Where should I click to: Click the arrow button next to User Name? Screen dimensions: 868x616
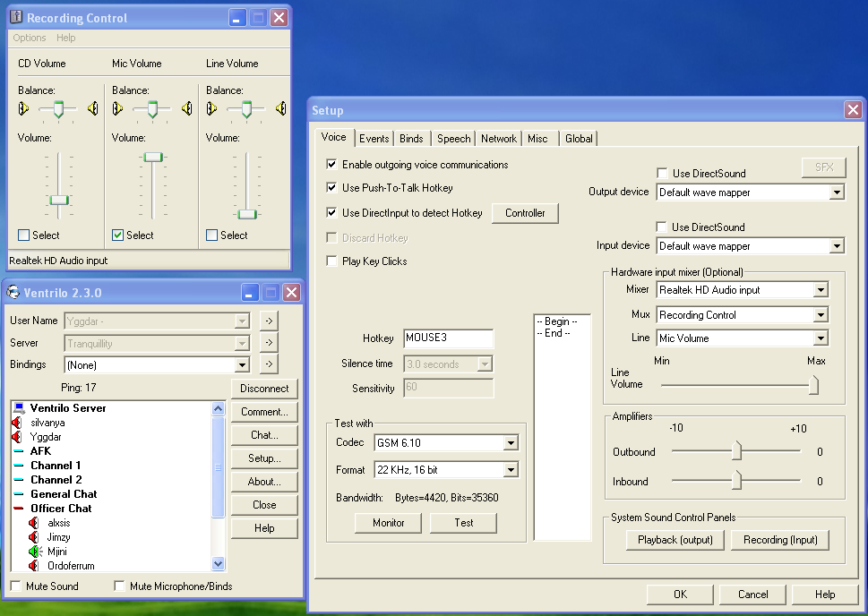(269, 321)
